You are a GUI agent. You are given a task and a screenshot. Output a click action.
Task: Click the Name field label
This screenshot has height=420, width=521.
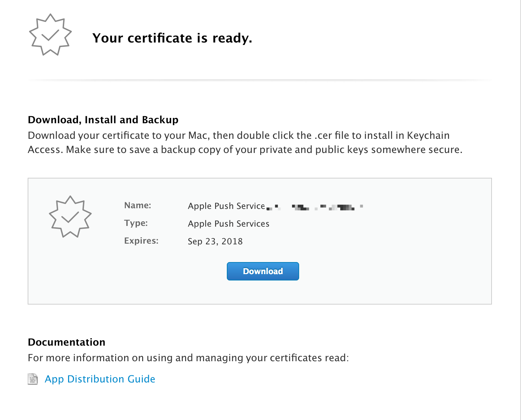138,205
